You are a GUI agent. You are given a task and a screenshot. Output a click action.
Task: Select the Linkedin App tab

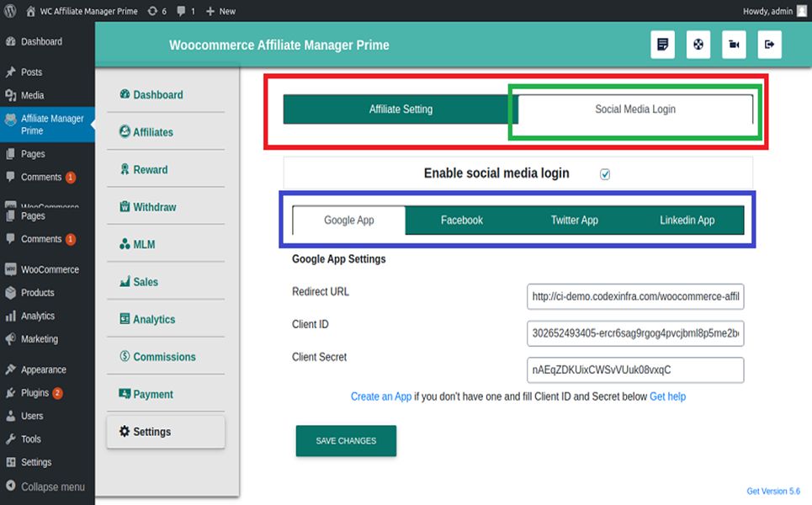[x=687, y=221]
